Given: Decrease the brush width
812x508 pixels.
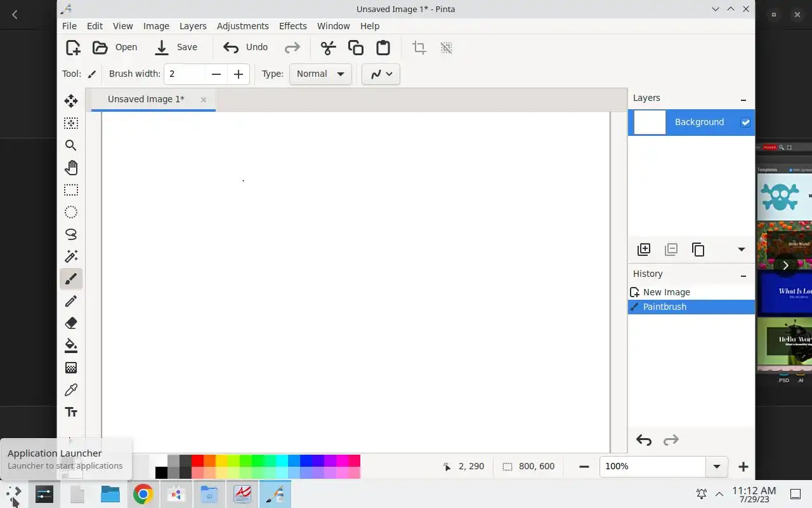Looking at the screenshot, I should pos(216,74).
